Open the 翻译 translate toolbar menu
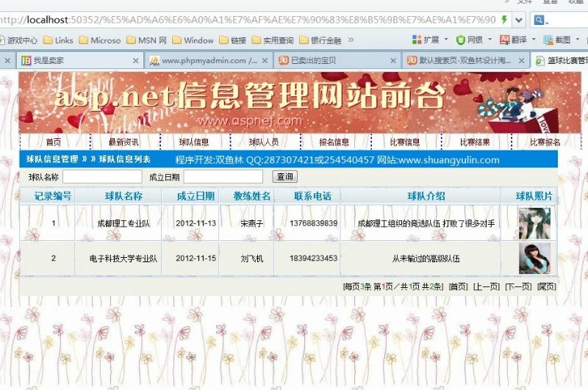Viewport: 588px width, 390px height. (x=517, y=40)
